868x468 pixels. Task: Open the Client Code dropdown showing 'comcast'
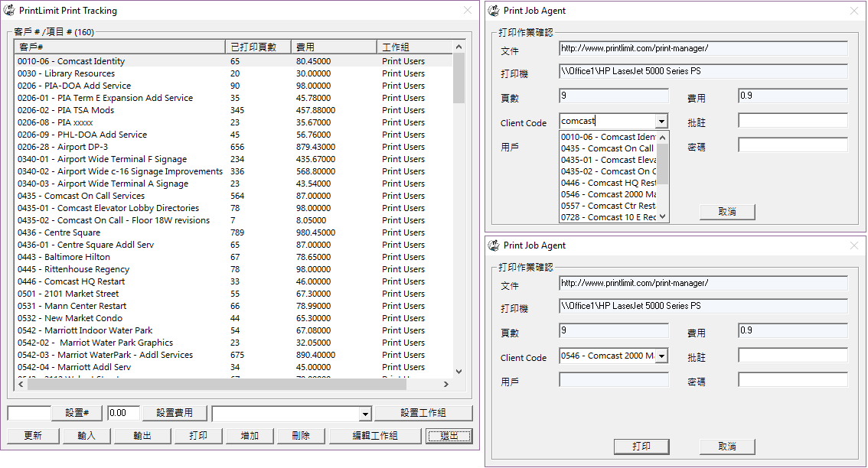[x=661, y=121]
